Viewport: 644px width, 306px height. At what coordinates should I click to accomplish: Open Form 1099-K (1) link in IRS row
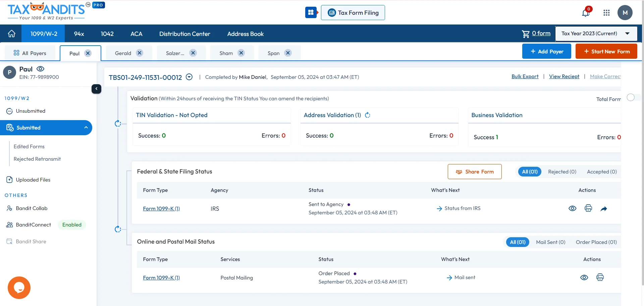[x=161, y=208]
